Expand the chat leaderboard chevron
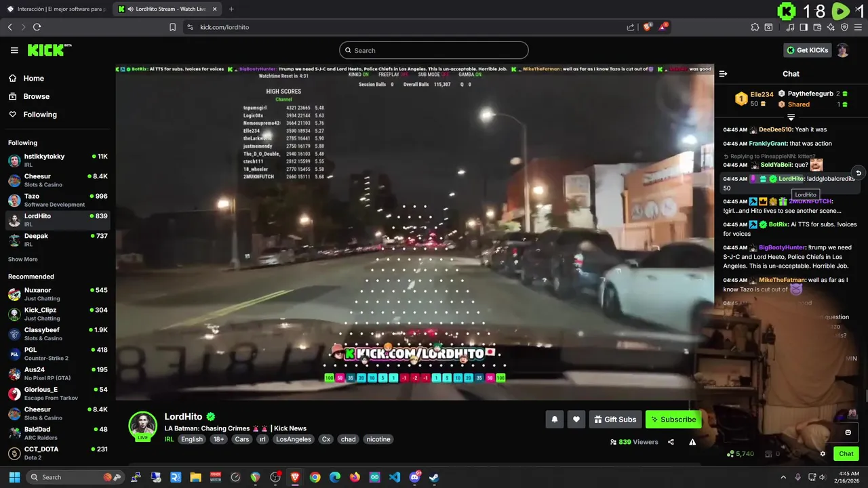 click(x=791, y=118)
